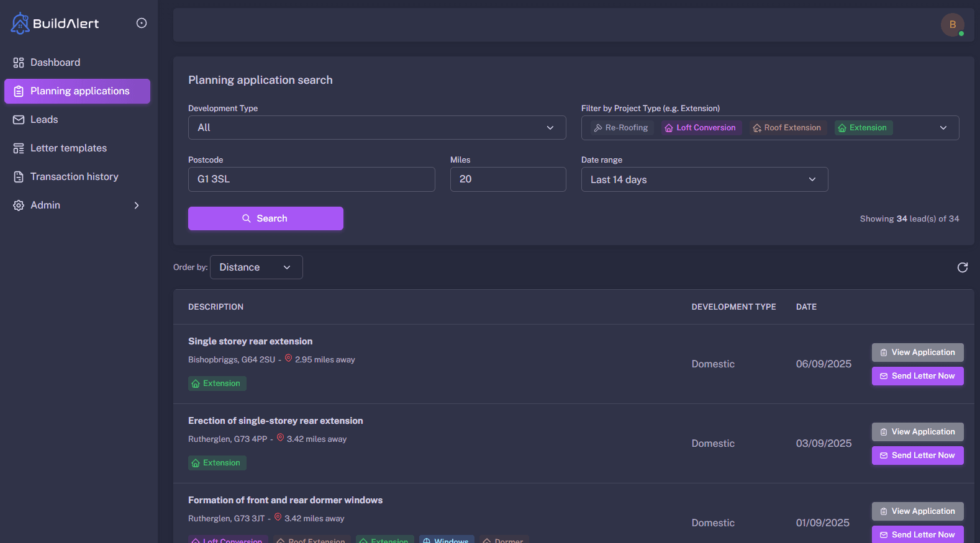Toggle the Re-Roofing filter tag
Screen dimensions: 980x543
(621, 128)
